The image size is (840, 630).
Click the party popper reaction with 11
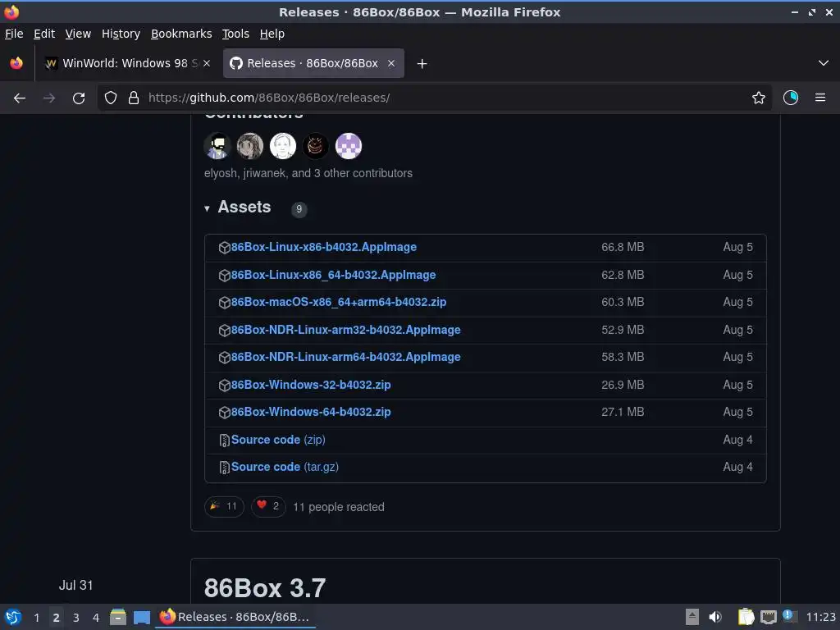[224, 506]
